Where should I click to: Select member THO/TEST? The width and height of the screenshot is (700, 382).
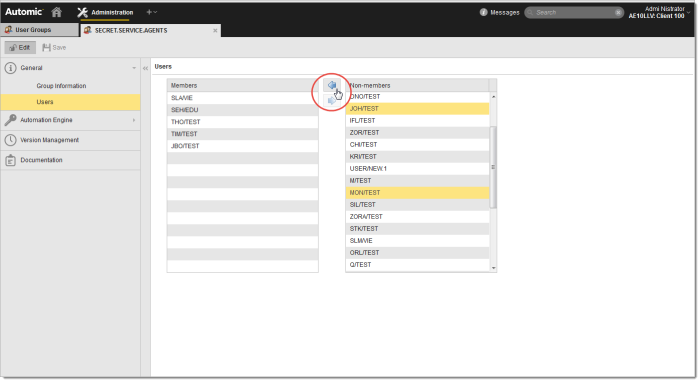tap(242, 122)
